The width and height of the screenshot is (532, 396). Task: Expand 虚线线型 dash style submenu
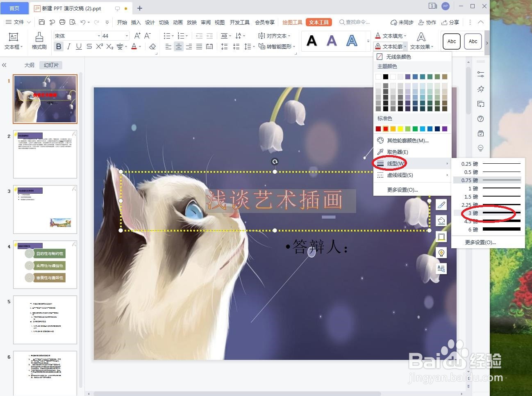[x=412, y=175]
